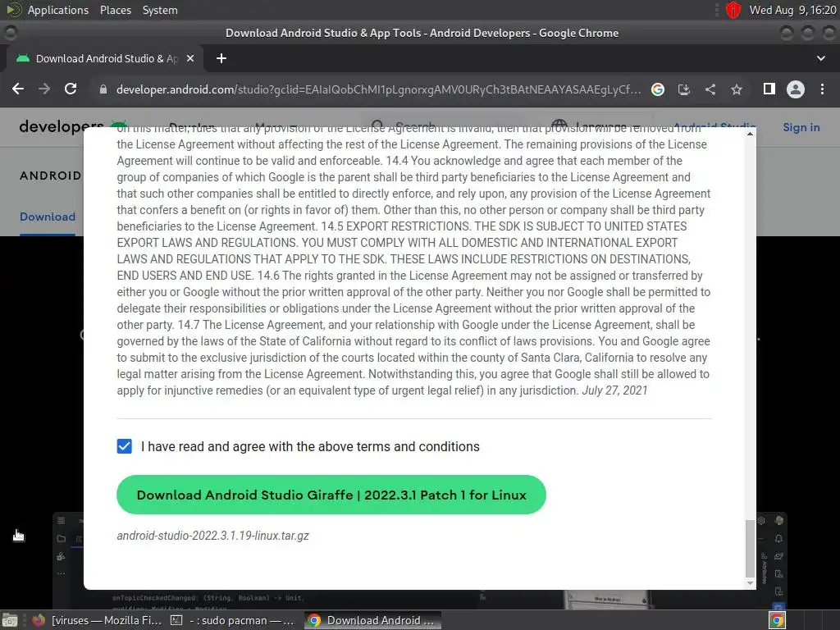Click the browser forward arrow
Viewport: 840px width, 630px height.
pos(44,89)
